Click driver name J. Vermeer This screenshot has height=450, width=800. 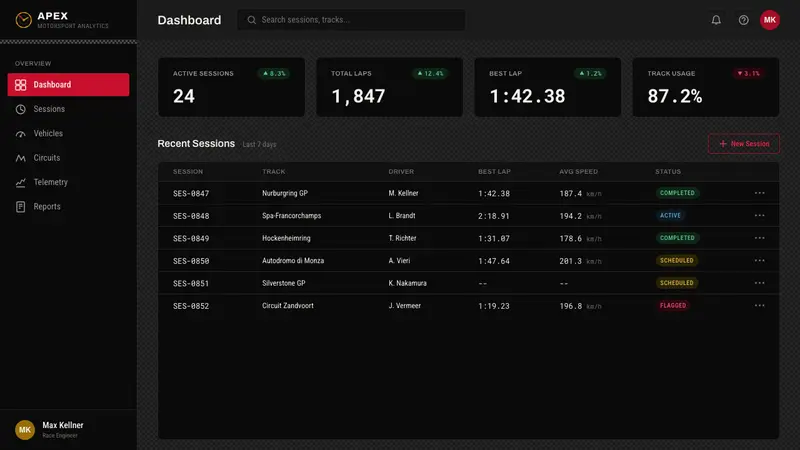pos(405,305)
